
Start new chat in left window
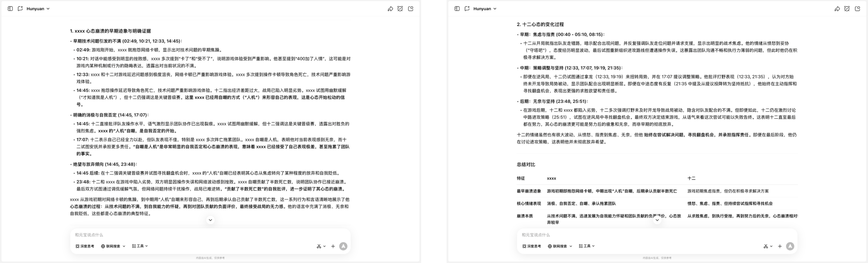[20, 9]
